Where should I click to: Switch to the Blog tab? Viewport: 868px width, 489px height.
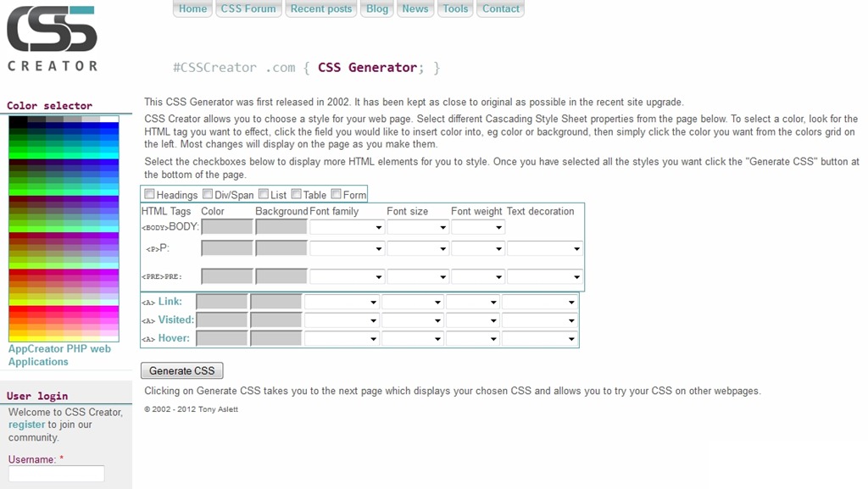(377, 8)
